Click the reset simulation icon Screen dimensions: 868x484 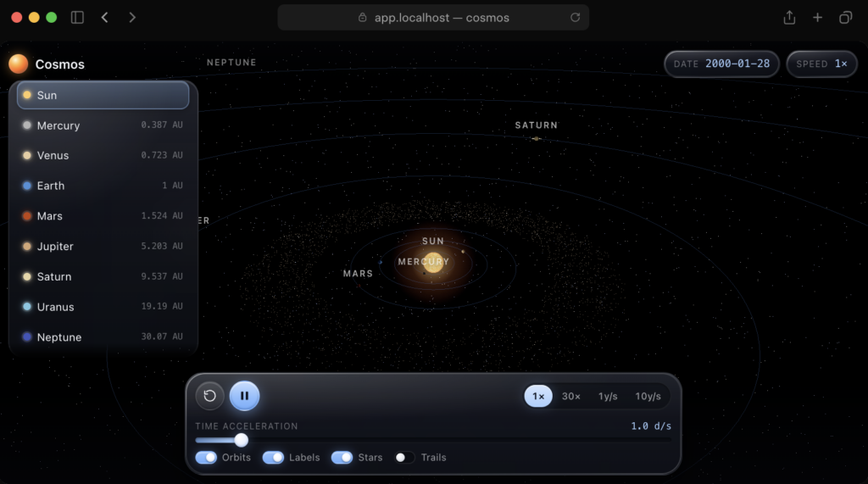pos(210,395)
